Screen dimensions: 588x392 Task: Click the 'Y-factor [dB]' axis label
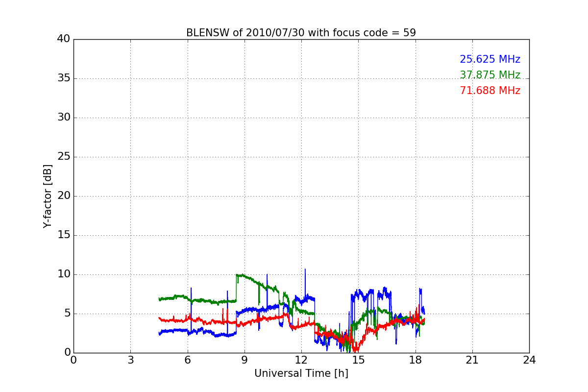(48, 196)
